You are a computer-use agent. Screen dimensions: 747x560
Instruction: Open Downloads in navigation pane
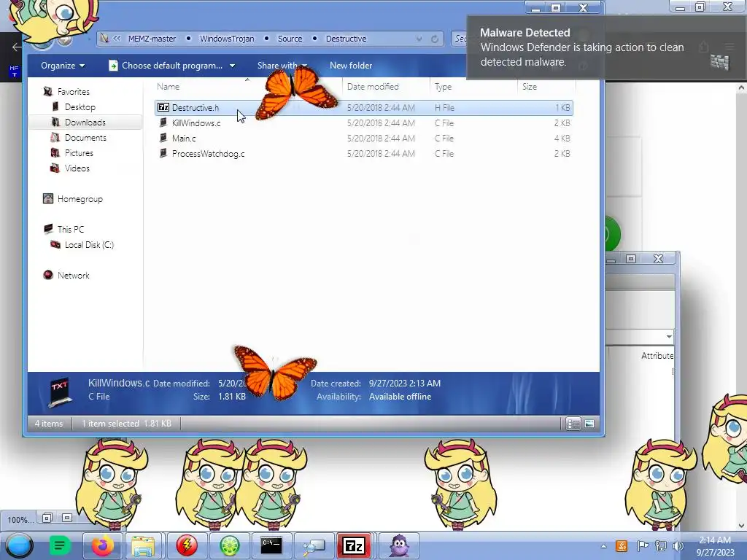tap(85, 122)
